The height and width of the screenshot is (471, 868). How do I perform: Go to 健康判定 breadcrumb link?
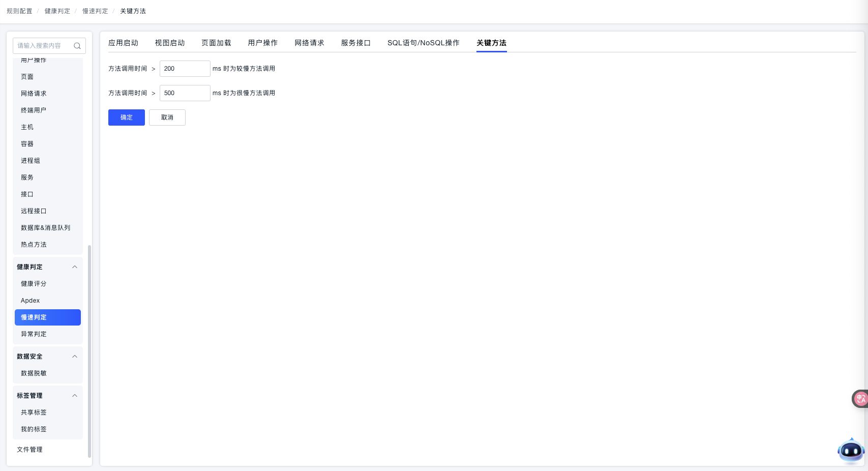[x=57, y=11]
